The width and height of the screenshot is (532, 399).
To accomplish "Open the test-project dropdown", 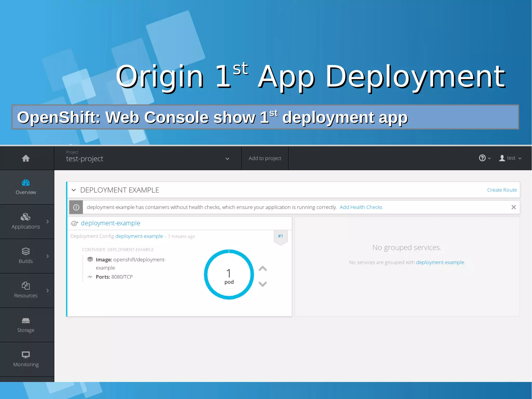I will (x=148, y=158).
